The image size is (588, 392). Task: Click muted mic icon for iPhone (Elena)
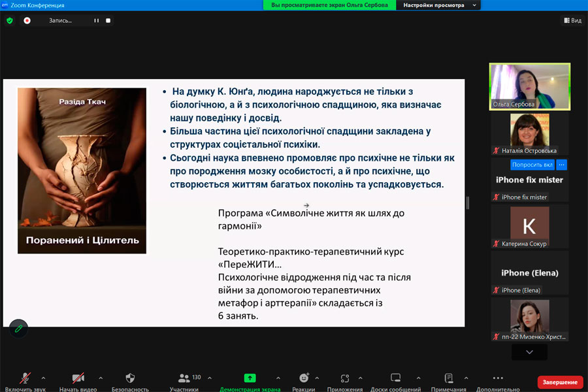pyautogui.click(x=496, y=290)
